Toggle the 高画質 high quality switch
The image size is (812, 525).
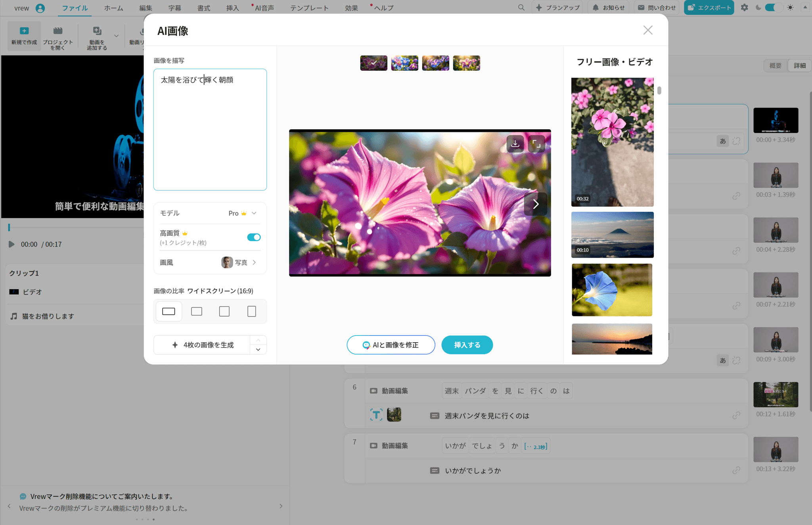tap(254, 237)
